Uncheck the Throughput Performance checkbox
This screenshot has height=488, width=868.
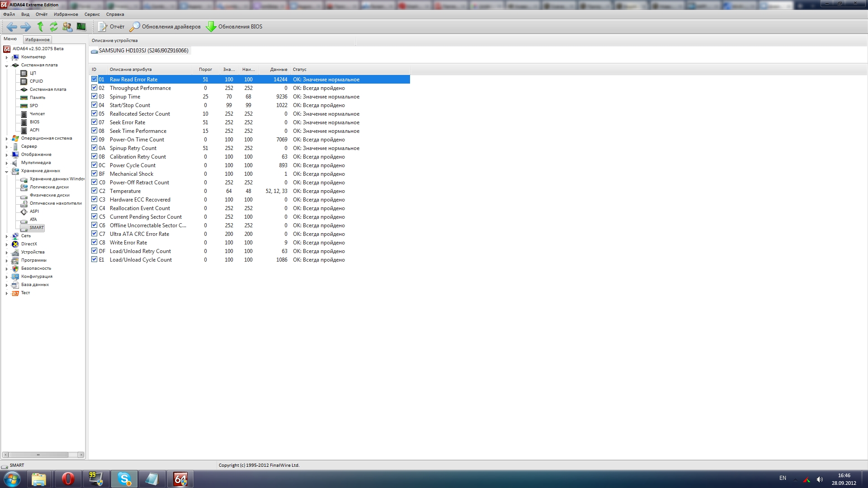click(x=94, y=88)
